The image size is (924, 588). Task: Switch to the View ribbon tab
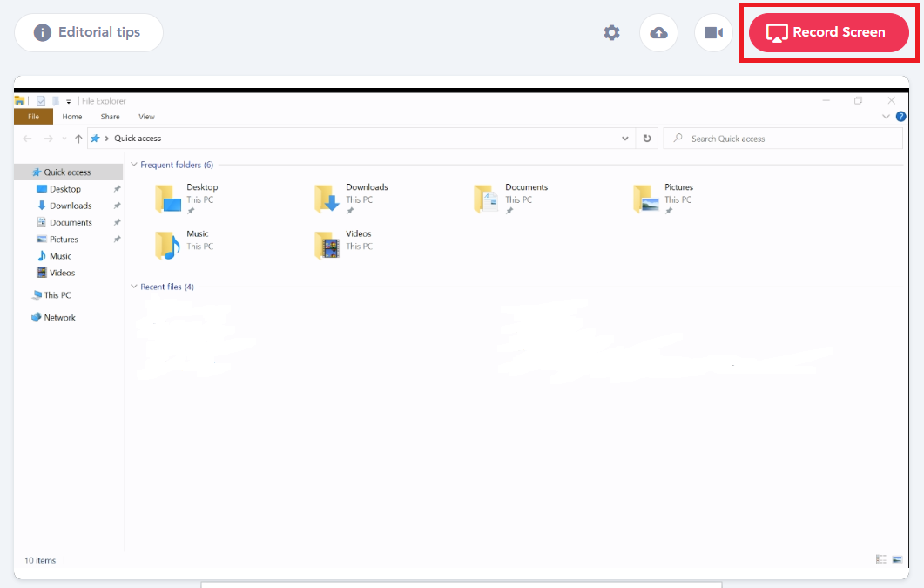tap(146, 117)
